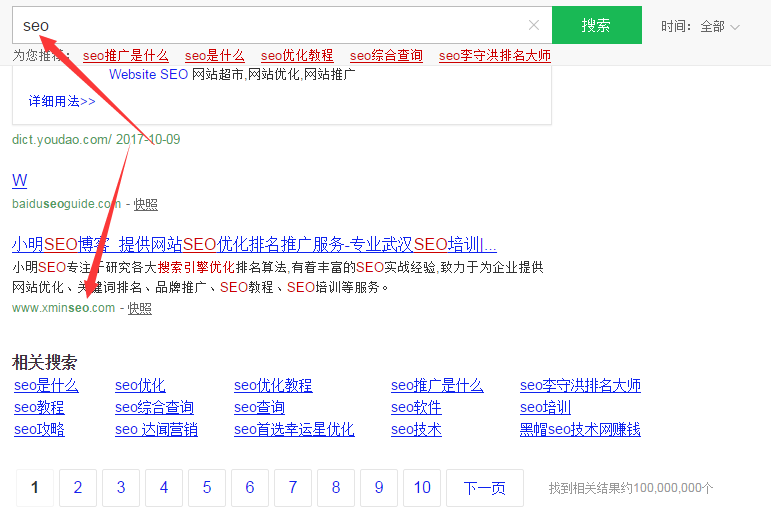Open the 时间 全部 time filter dropdown
Screen dimensions: 771x529
click(x=701, y=27)
